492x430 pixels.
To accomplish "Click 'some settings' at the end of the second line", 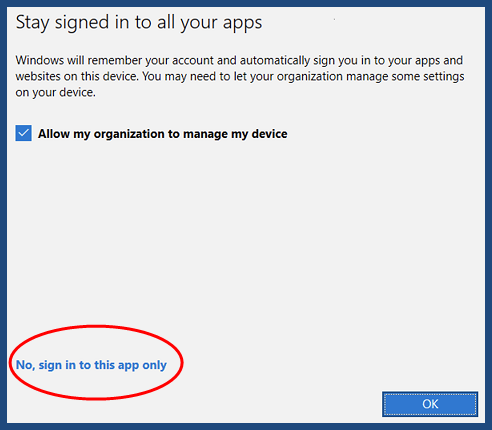I will 428,77.
